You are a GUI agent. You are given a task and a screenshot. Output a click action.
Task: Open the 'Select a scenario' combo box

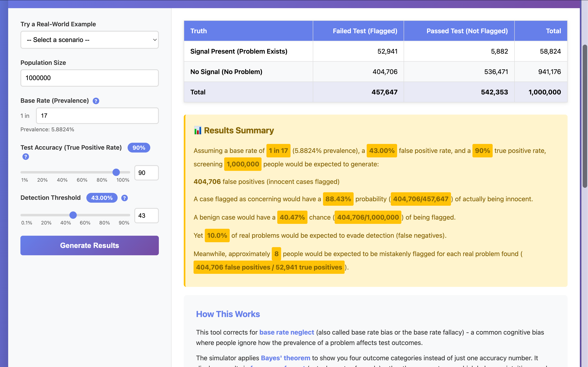tap(89, 40)
